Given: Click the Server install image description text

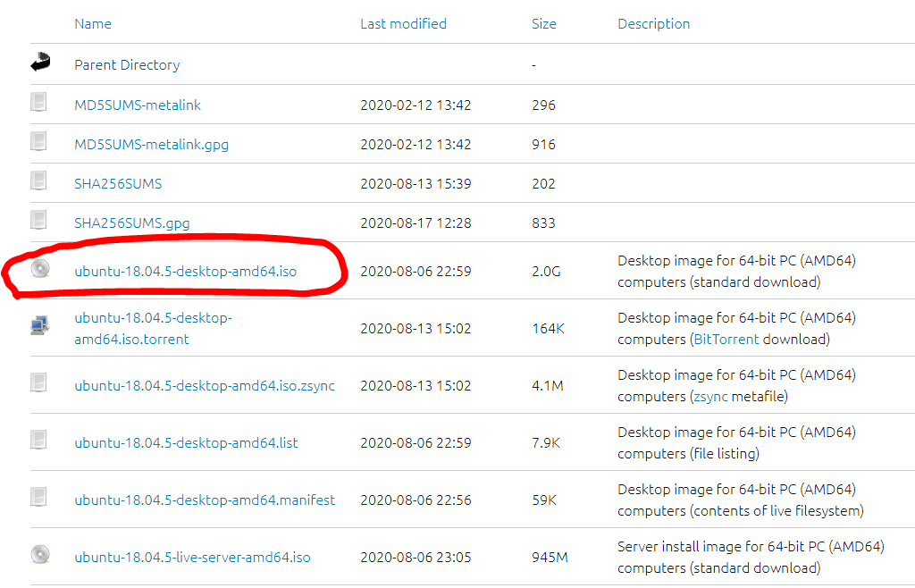Looking at the screenshot, I should pyautogui.click(x=751, y=557).
